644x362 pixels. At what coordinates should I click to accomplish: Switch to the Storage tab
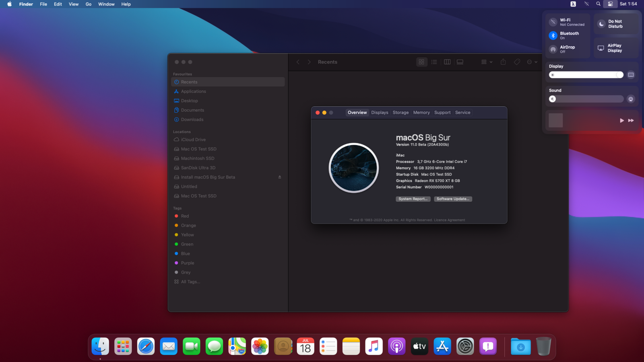(x=400, y=113)
